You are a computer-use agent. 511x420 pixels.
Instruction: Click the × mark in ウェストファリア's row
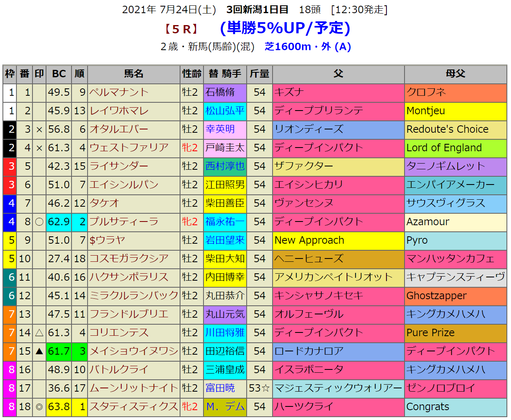[39, 148]
